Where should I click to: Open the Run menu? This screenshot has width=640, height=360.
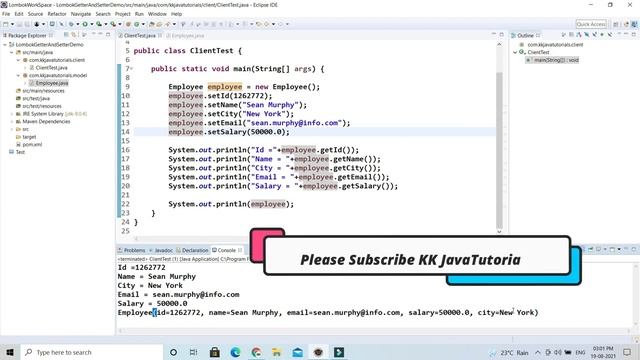(139, 14)
